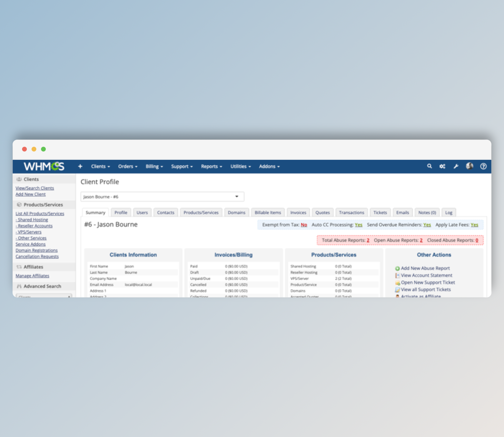Open Manage Affiliates link
Screen dimensions: 504x437
[32, 276]
